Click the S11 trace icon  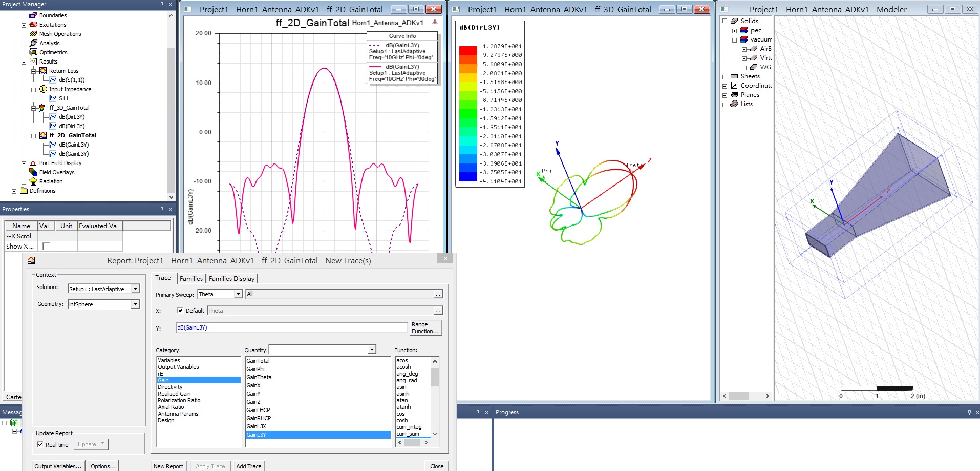pyautogui.click(x=53, y=98)
